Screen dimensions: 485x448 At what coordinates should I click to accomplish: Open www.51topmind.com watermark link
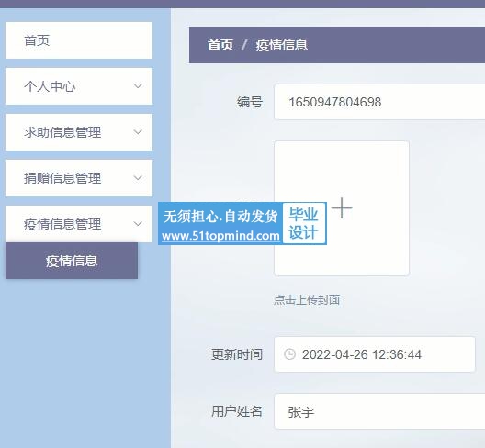tap(220, 236)
